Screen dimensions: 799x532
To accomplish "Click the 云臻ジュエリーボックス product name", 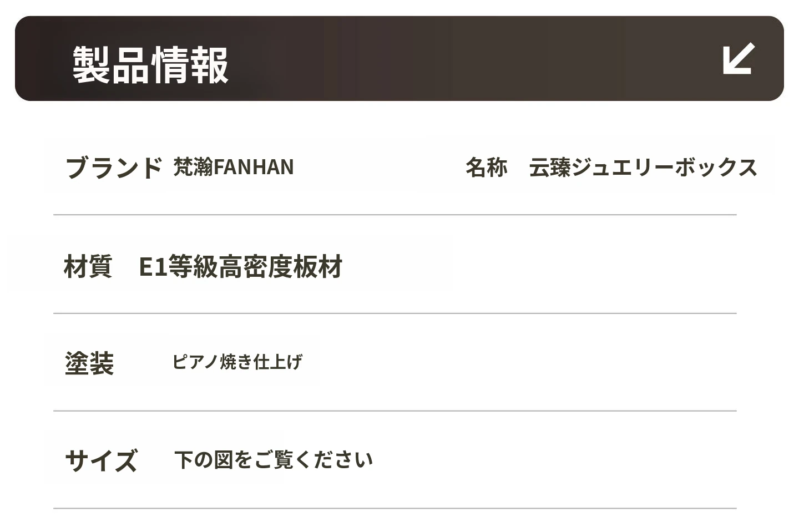I will pos(643,168).
